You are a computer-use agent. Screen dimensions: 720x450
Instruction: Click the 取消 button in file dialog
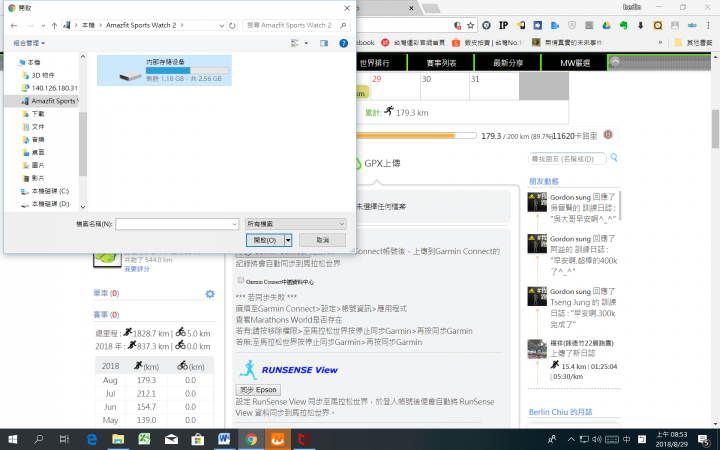(322, 240)
